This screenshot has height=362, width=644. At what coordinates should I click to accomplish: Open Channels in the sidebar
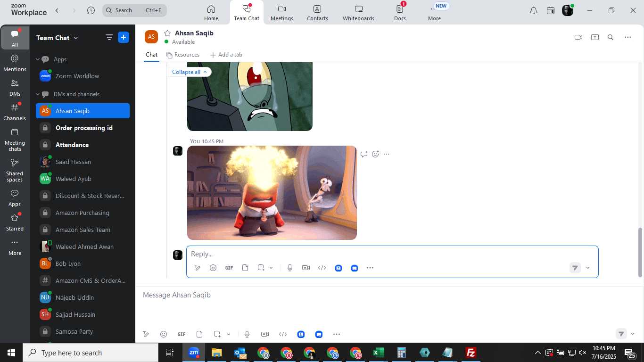coord(15,112)
